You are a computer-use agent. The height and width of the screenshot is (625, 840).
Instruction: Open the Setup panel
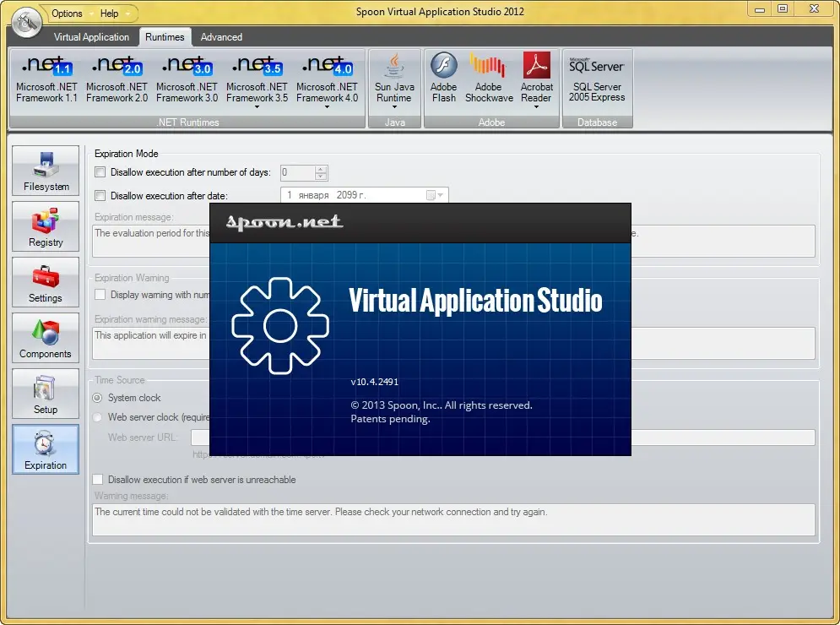[x=46, y=394]
